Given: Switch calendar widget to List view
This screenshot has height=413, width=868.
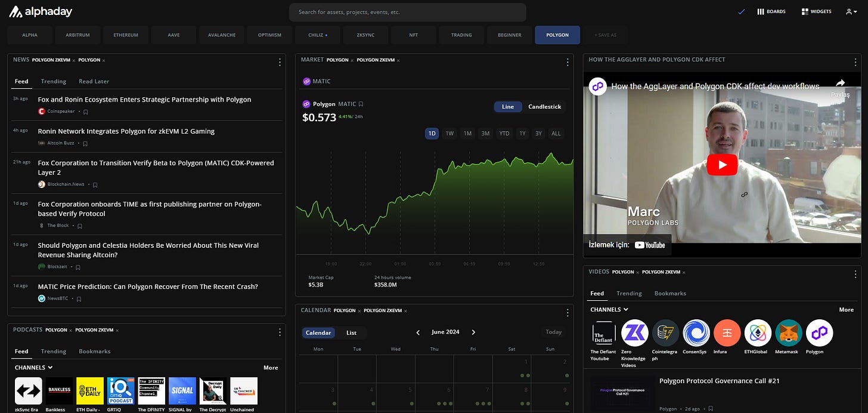Looking at the screenshot, I should [352, 333].
